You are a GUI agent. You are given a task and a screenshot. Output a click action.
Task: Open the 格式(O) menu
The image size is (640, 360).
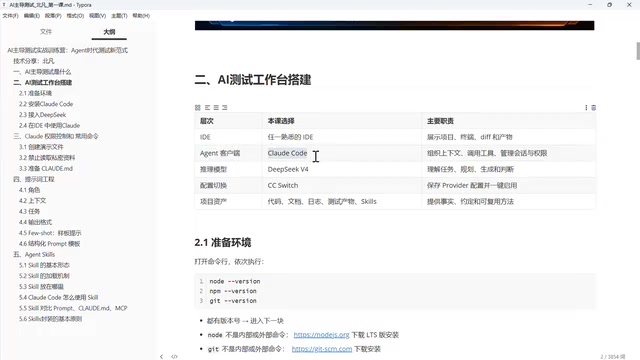75,16
